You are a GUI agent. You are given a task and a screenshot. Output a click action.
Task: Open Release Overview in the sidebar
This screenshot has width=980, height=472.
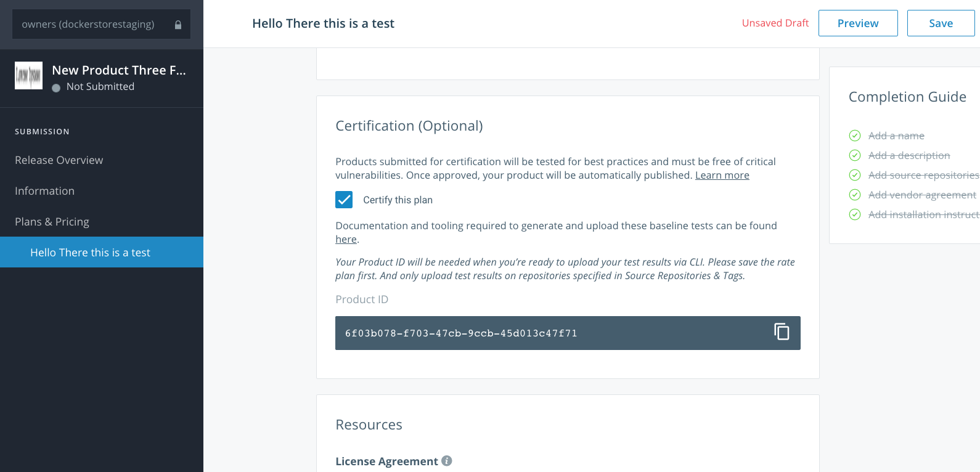click(59, 160)
